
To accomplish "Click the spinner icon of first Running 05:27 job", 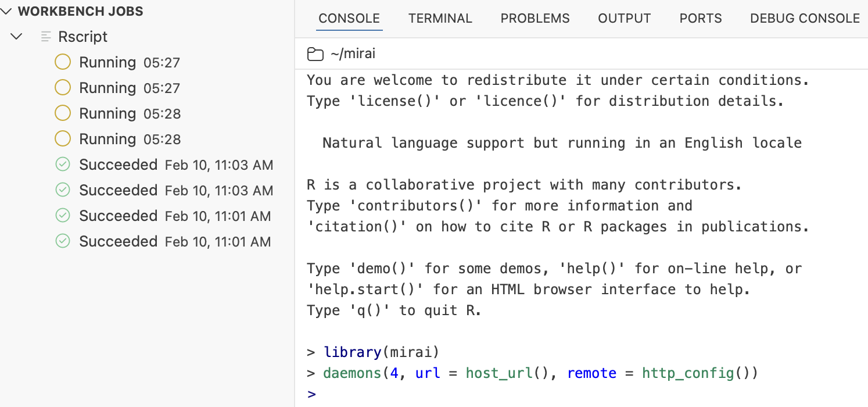I will 62,62.
